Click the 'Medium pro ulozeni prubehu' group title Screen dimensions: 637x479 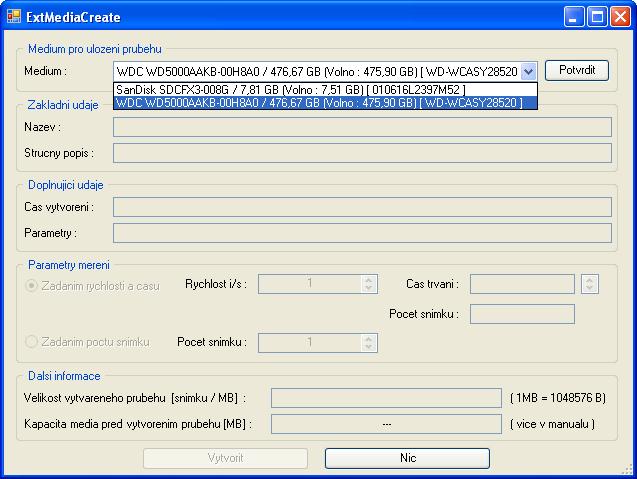(x=95, y=49)
